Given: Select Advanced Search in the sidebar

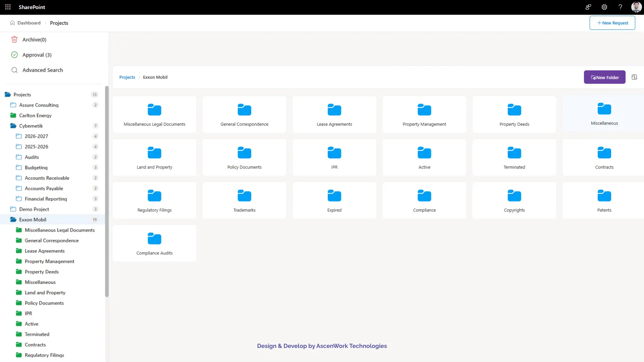Looking at the screenshot, I should 43,70.
